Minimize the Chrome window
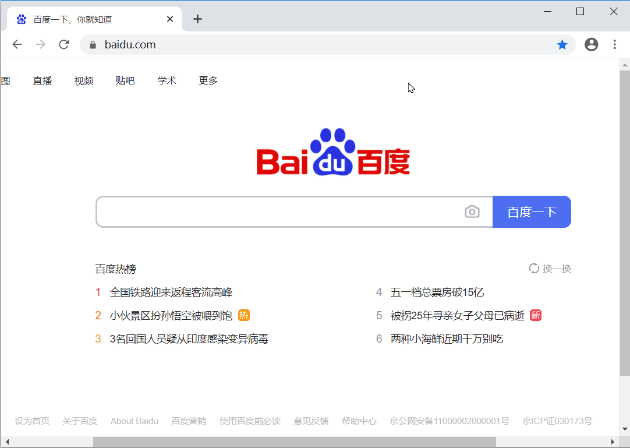The width and height of the screenshot is (630, 448). (x=548, y=12)
